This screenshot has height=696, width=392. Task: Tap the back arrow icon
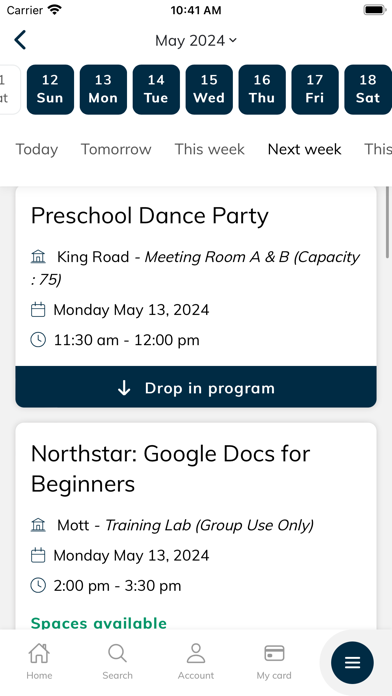point(20,40)
